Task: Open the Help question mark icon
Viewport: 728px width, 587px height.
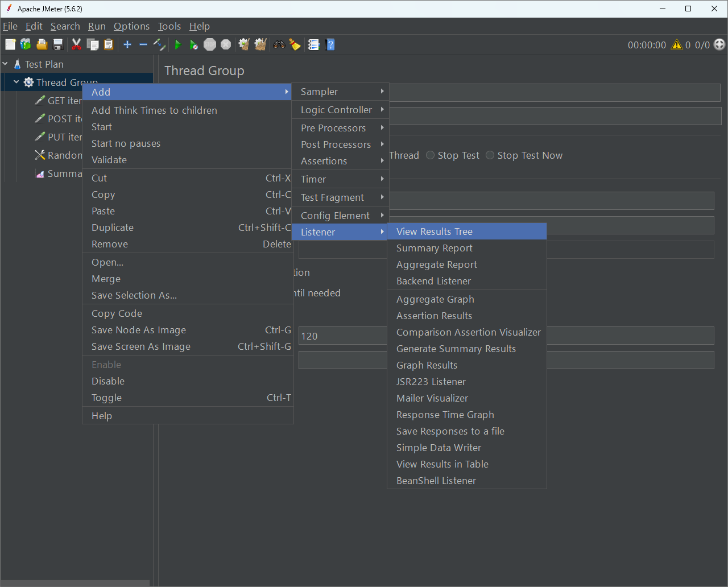Action: tap(330, 44)
